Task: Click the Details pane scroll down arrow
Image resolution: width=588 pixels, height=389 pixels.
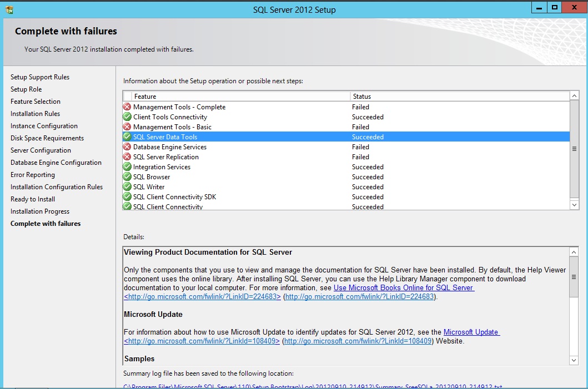Action: tap(574, 361)
